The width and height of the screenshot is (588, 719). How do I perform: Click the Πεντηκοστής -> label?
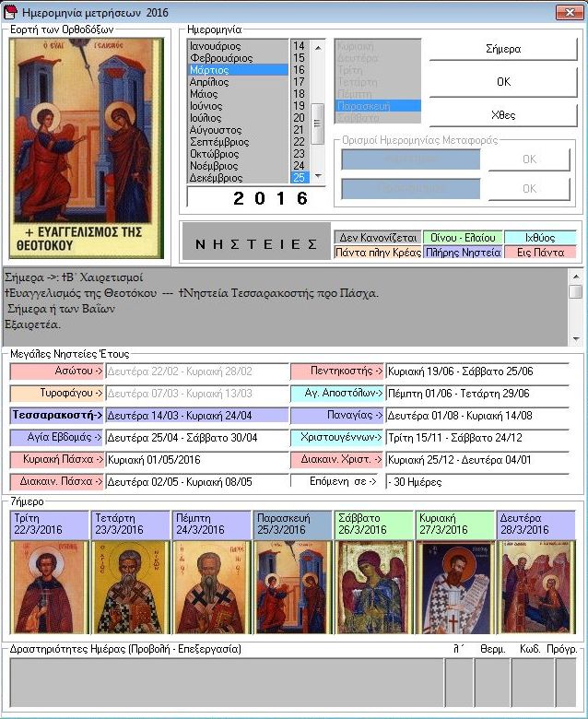[x=336, y=371]
